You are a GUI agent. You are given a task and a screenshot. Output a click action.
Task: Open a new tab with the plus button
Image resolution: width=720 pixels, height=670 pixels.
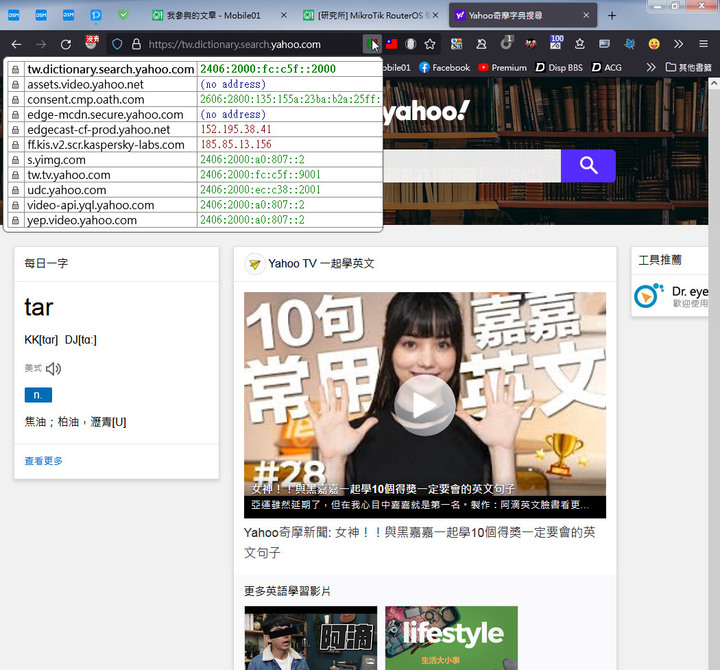pos(612,16)
